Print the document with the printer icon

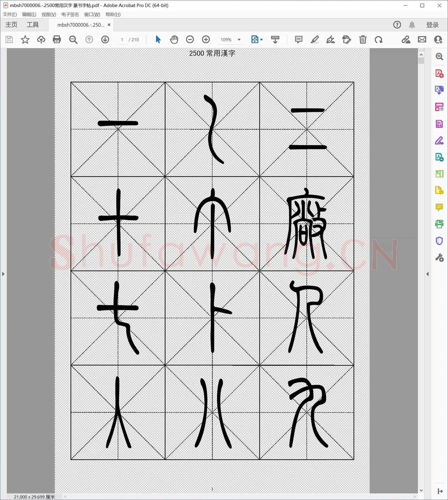coord(57,39)
